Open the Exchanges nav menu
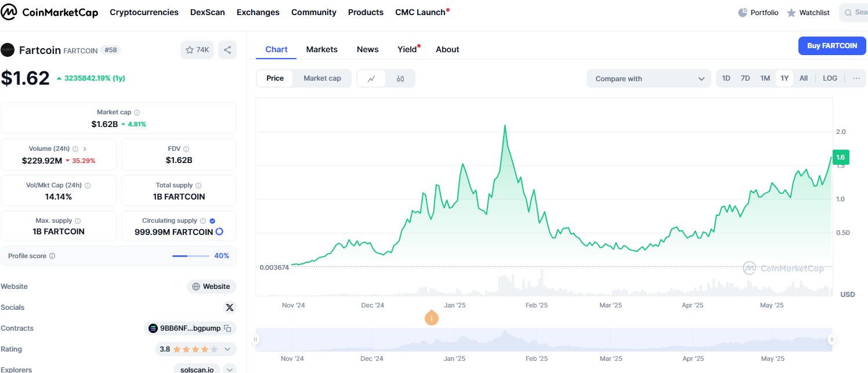 [258, 12]
